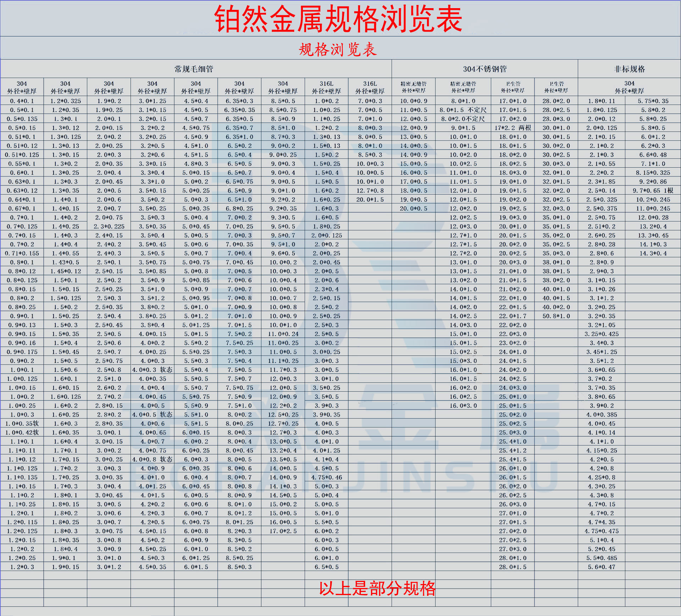
Task: Select the cell labeled 4.0*0.3 软态
Action: click(x=153, y=369)
